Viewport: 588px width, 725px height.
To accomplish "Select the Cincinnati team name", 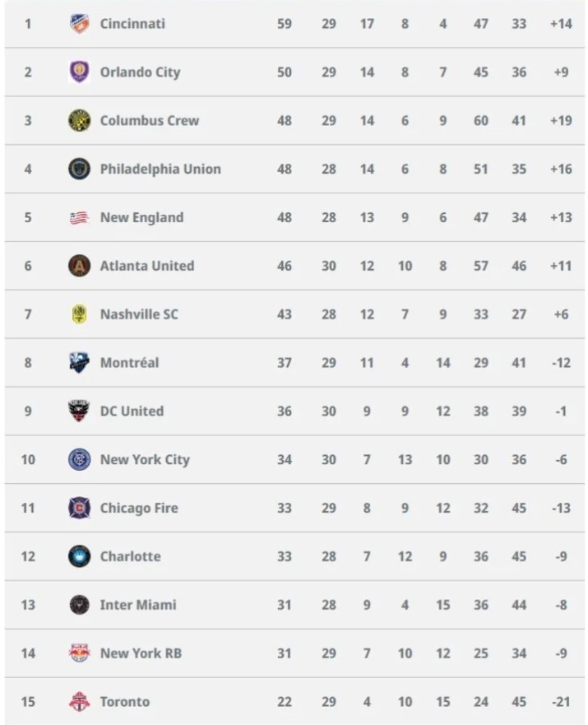I will 132,24.
